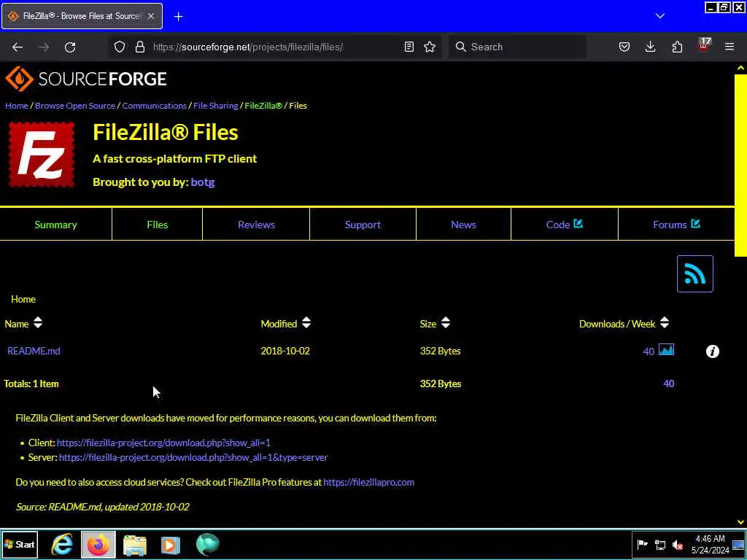Sort by Size column arrows
Screen dimensions: 747x560
pos(446,323)
